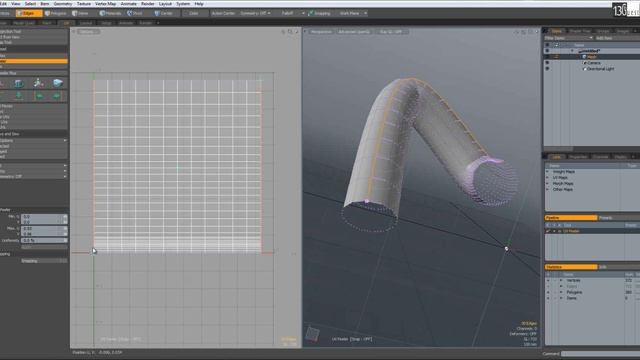The width and height of the screenshot is (640, 360).
Task: Open the Animate menu
Action: point(129,4)
